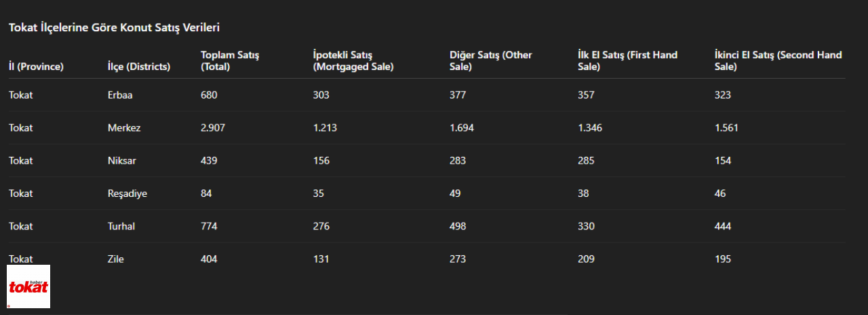Click Niksar first hand value 285
The width and height of the screenshot is (868, 315).
(586, 160)
